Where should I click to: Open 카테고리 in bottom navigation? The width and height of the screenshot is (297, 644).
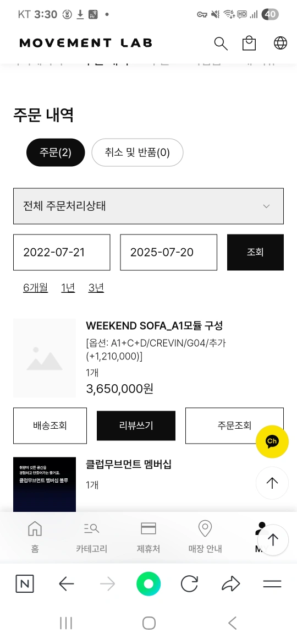click(x=91, y=537)
